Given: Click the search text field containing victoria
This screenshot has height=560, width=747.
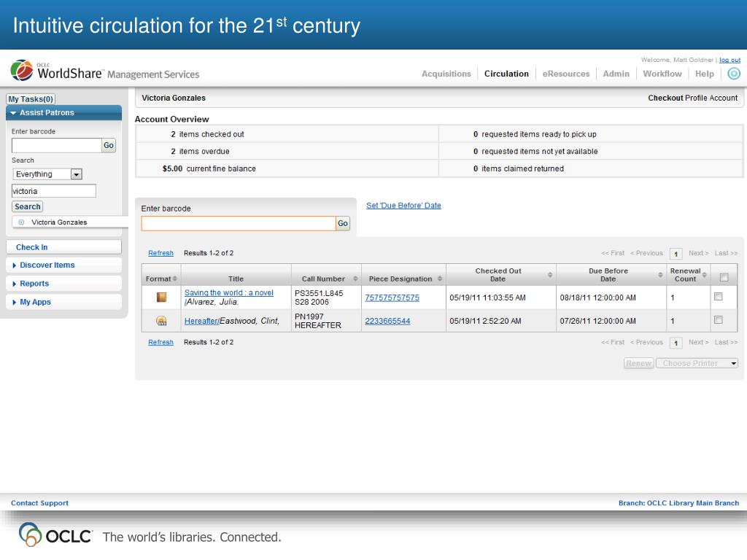Looking at the screenshot, I should point(54,191).
